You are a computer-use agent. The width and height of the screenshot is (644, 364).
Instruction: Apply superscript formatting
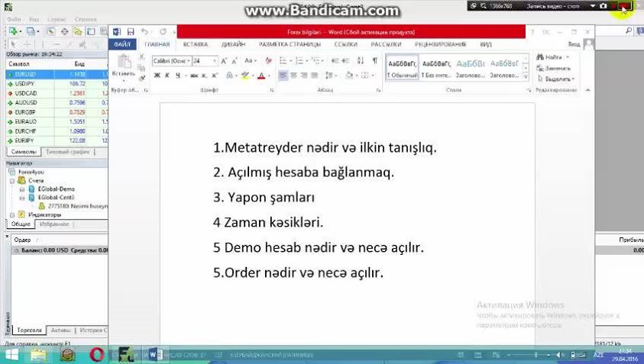[215, 76]
